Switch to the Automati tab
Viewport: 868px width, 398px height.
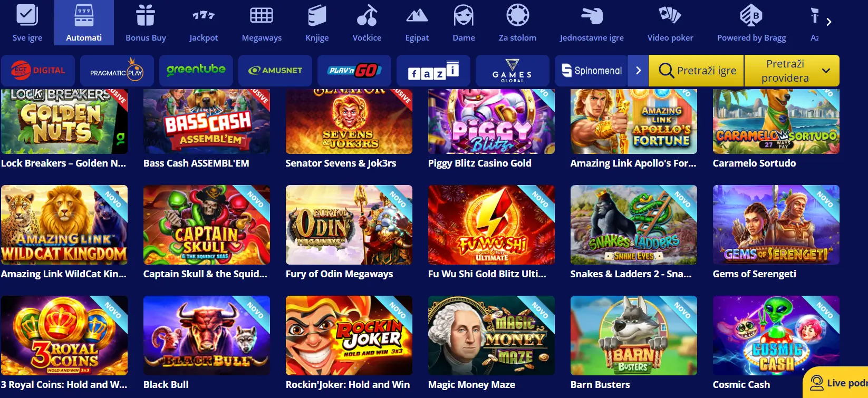[84, 23]
